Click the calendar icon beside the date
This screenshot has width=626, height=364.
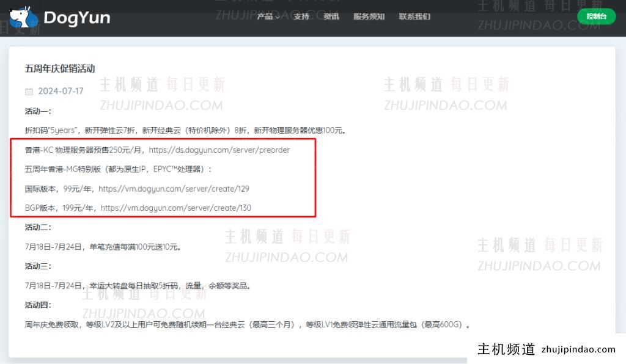(x=29, y=91)
